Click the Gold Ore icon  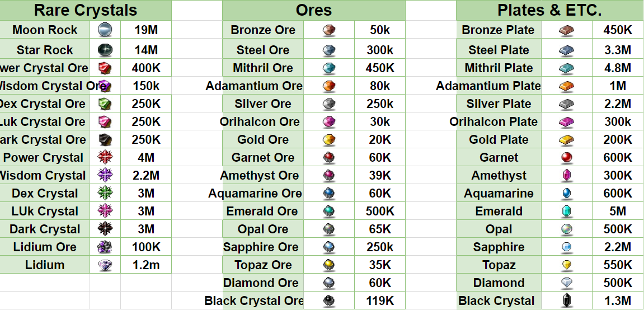pyautogui.click(x=328, y=139)
